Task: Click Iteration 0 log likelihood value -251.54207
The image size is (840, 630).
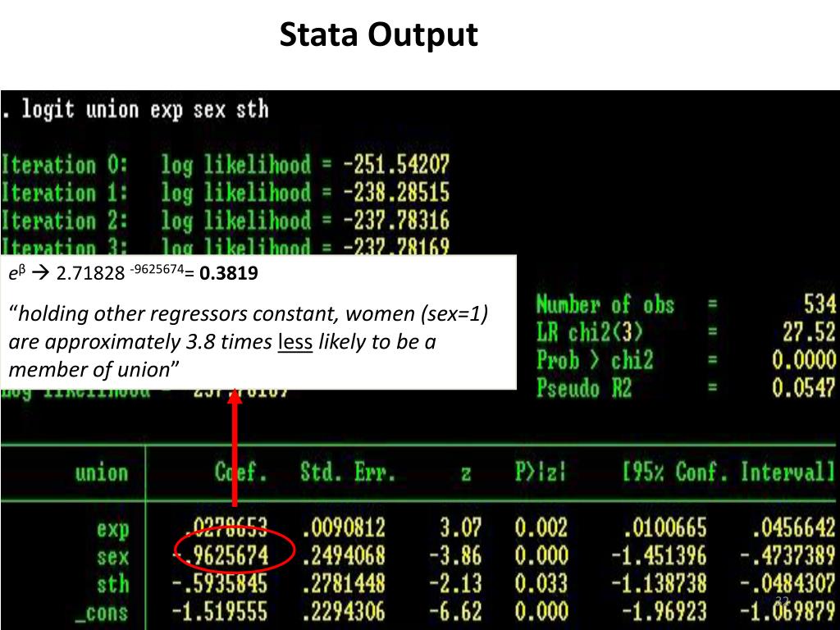Action: coord(396,164)
